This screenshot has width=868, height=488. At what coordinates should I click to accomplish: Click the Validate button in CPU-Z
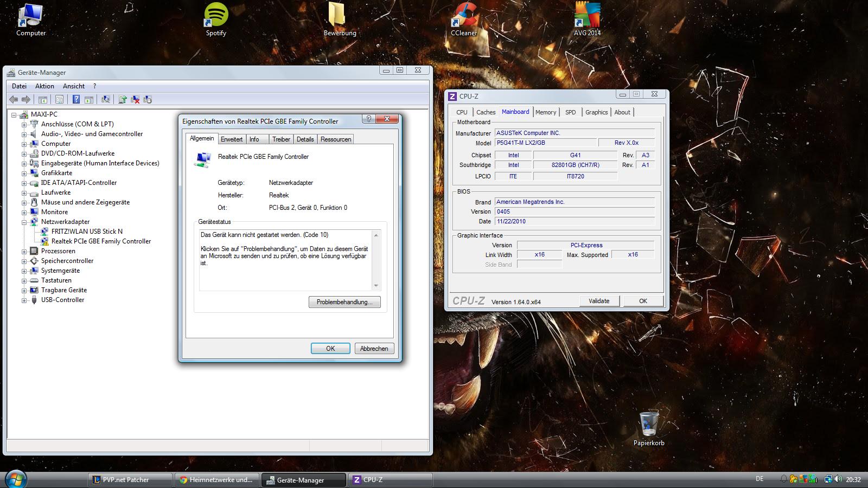(x=599, y=301)
